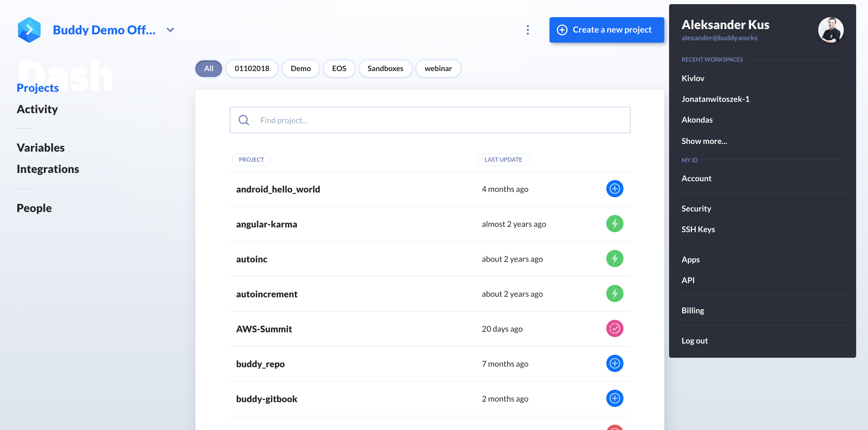Open the android_hello_world project
The image size is (868, 430).
[x=278, y=190]
